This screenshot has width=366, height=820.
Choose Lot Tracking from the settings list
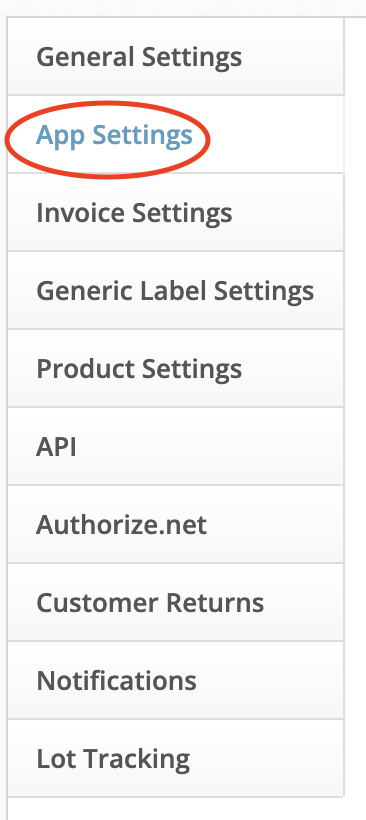[176, 758]
